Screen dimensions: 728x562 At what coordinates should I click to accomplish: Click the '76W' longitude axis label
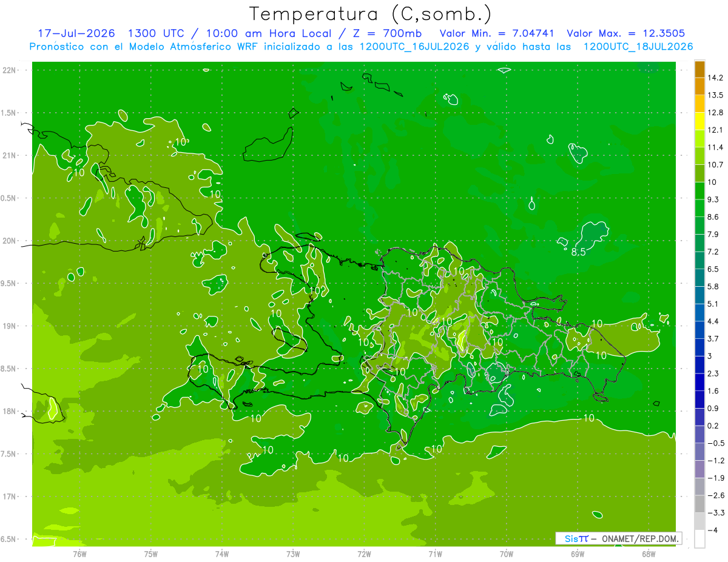tap(79, 554)
